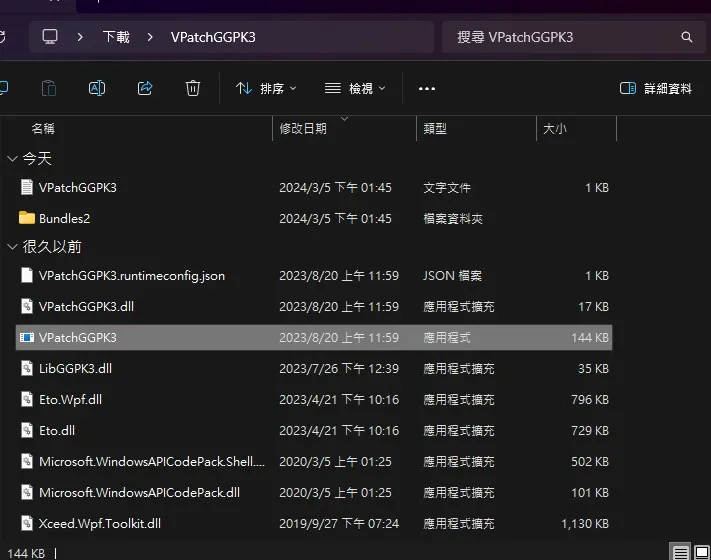711x560 pixels.
Task: Click the dll icon beside LibGGPK3.dll
Action: [x=27, y=368]
